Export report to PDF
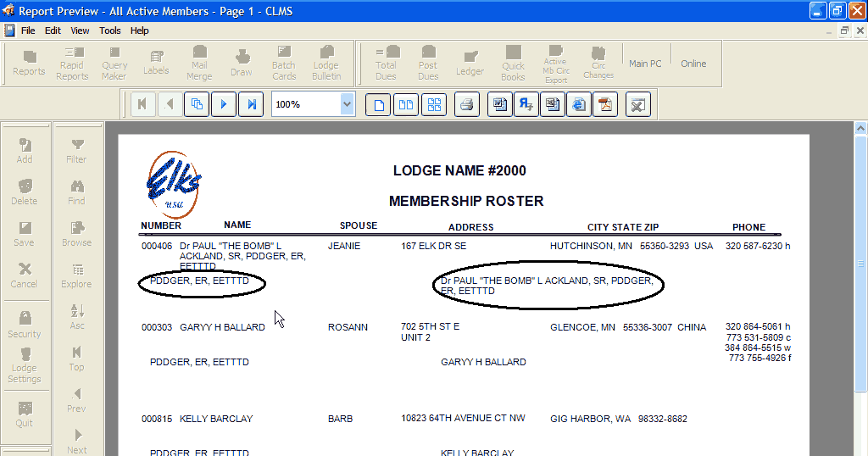 click(605, 104)
